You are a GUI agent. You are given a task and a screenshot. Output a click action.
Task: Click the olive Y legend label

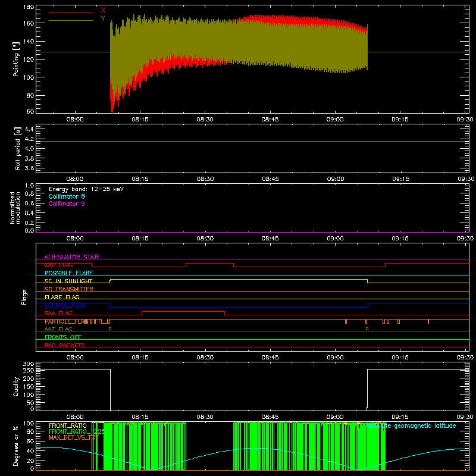click(x=103, y=18)
